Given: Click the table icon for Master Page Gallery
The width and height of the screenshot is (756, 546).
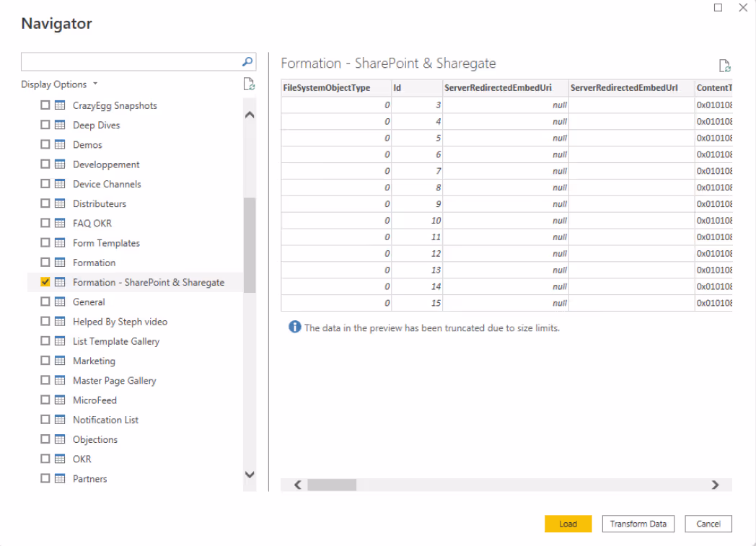Looking at the screenshot, I should pos(60,380).
